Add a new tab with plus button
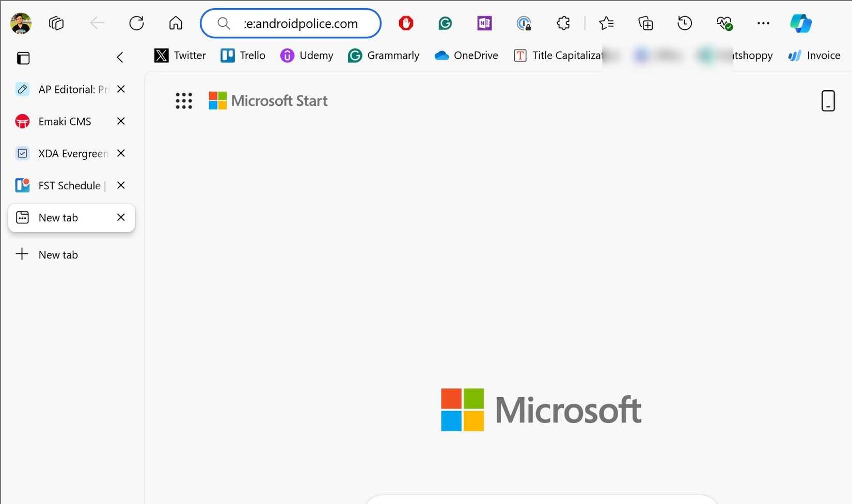This screenshot has height=504, width=852. (x=22, y=254)
